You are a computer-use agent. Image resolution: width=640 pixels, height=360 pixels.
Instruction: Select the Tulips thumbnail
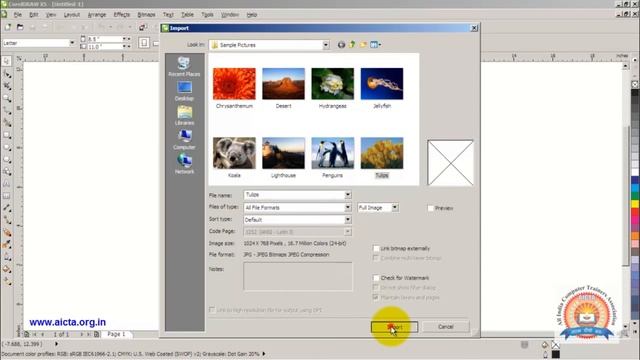[382, 153]
